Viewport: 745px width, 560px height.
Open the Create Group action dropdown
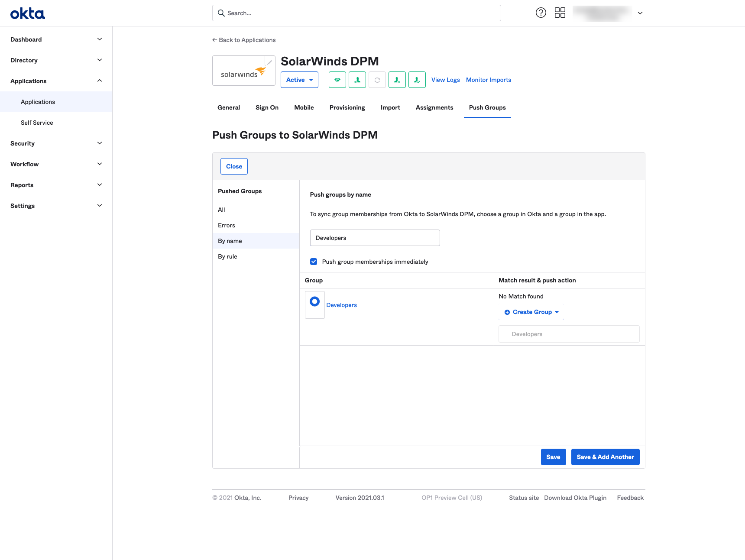pos(531,312)
